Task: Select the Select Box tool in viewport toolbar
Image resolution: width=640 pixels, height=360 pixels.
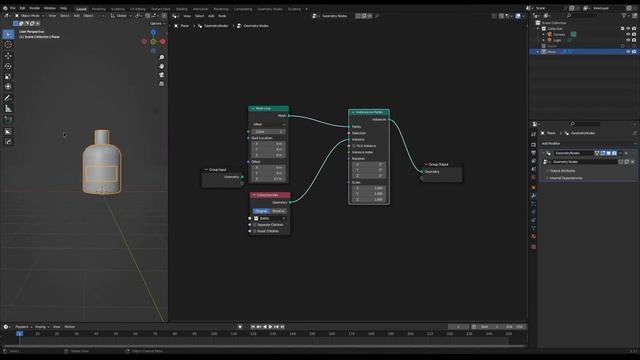Action: point(8,34)
